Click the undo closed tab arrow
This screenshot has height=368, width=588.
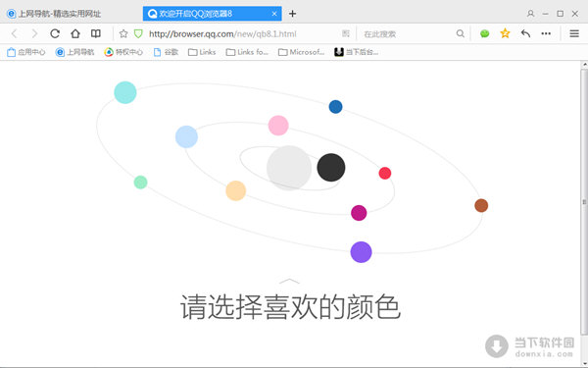click(x=525, y=33)
